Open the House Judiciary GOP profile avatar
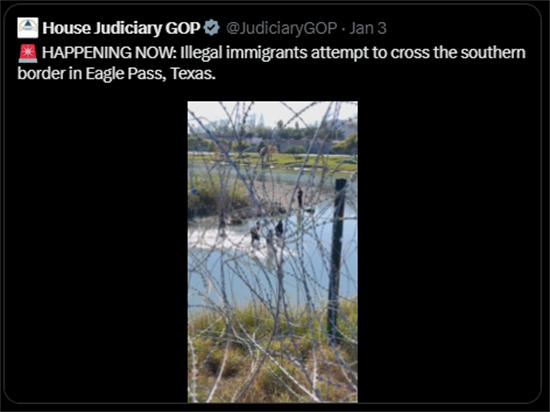This screenshot has height=412, width=550. [x=28, y=28]
